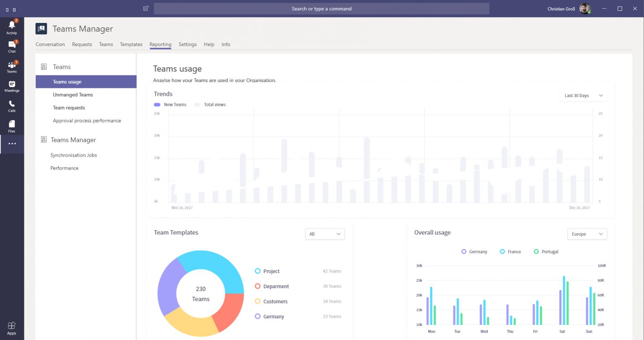644x340 pixels.
Task: Click the 230 Teams donut center
Action: pos(201,294)
